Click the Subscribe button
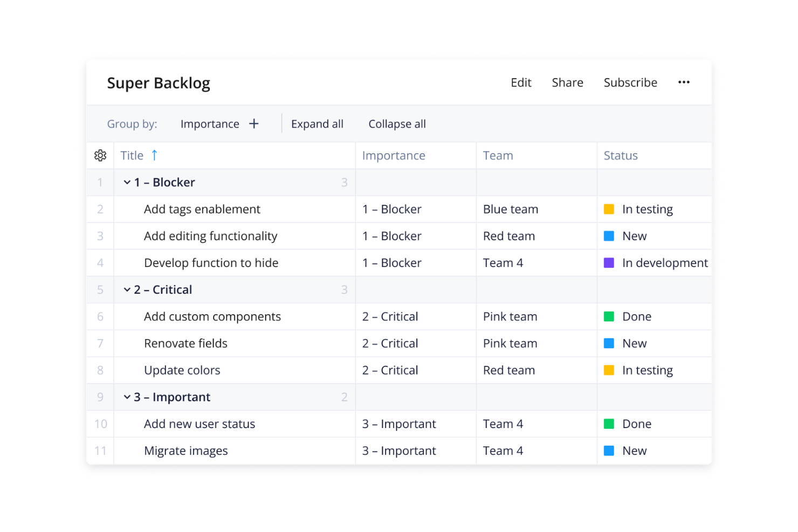Image resolution: width=798 pixels, height=532 pixels. [630, 82]
